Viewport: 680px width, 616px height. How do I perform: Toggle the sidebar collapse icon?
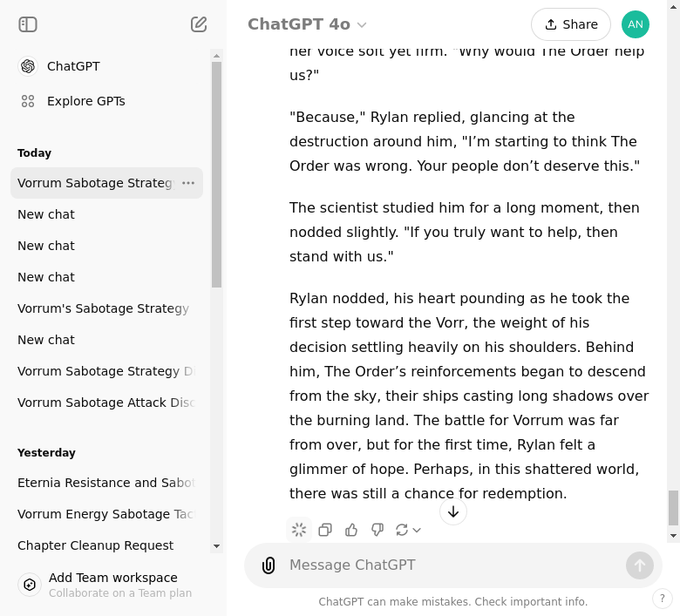(x=28, y=24)
